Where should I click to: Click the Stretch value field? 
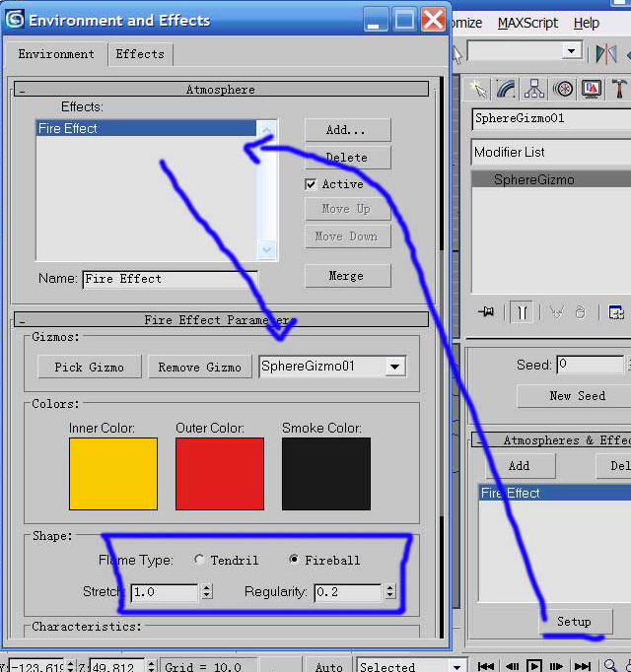tap(166, 592)
